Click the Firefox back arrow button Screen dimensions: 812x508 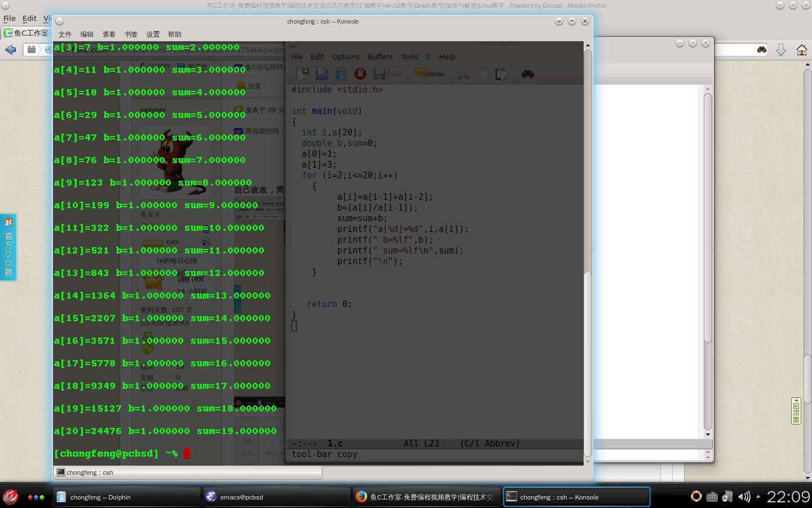pyautogui.click(x=11, y=50)
